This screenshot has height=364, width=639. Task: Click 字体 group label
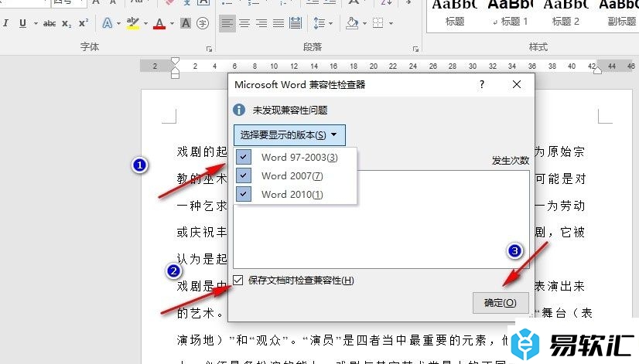90,47
